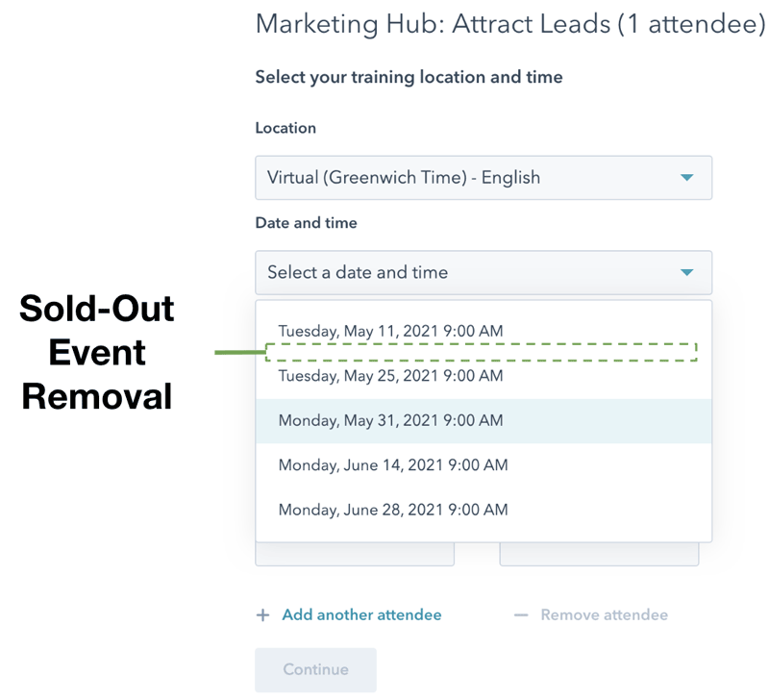Select Tuesday, May 11, 2021 9:00 AM
The height and width of the screenshot is (700, 769).
390,331
